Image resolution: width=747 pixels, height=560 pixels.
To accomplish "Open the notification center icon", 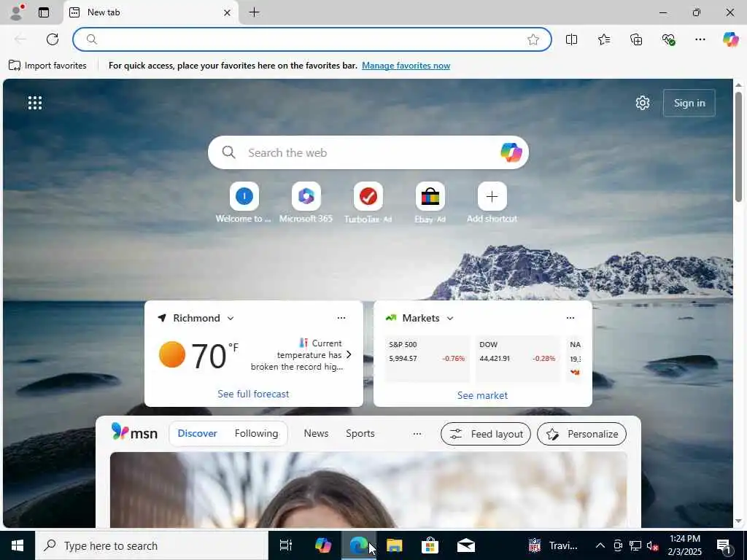I will tap(724, 545).
